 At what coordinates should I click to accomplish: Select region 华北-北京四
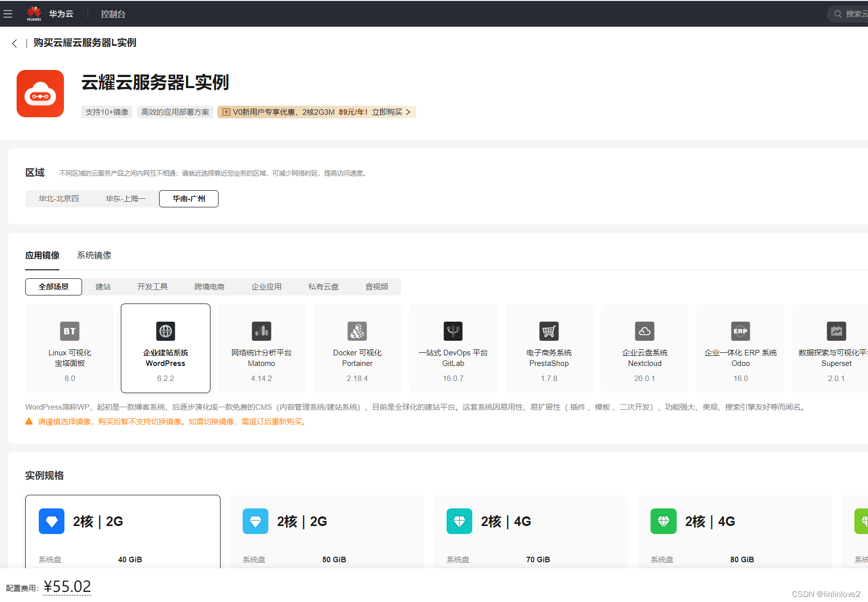[59, 199]
